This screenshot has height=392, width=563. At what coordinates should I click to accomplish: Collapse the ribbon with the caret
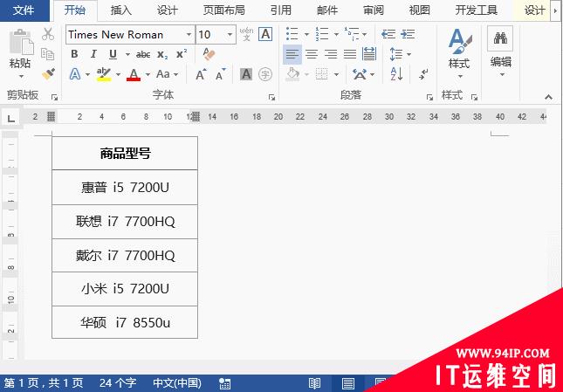pyautogui.click(x=548, y=97)
